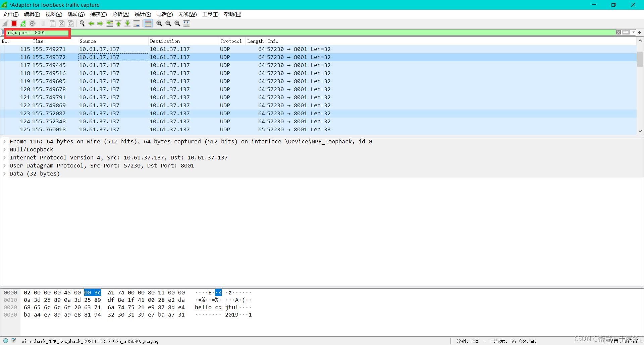
Task: Zoom in on packet list text
Action: pyautogui.click(x=159, y=23)
